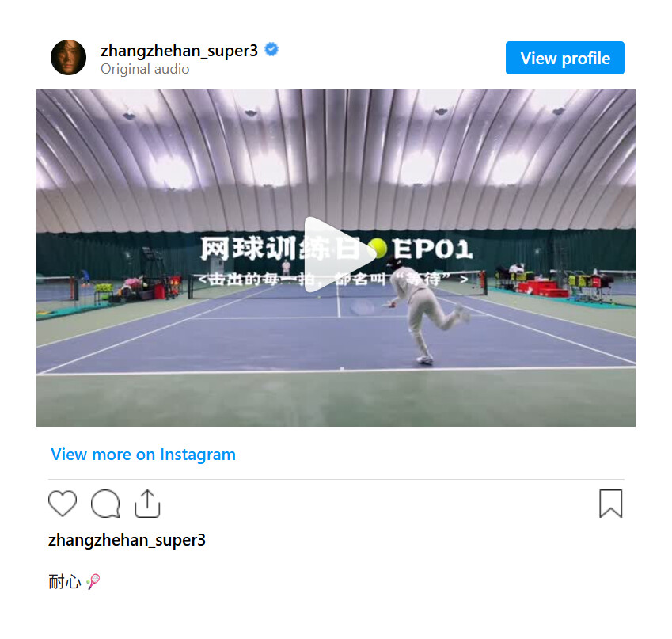672x639 pixels.
Task: Share the post using the upload arrow icon
Action: point(147,503)
